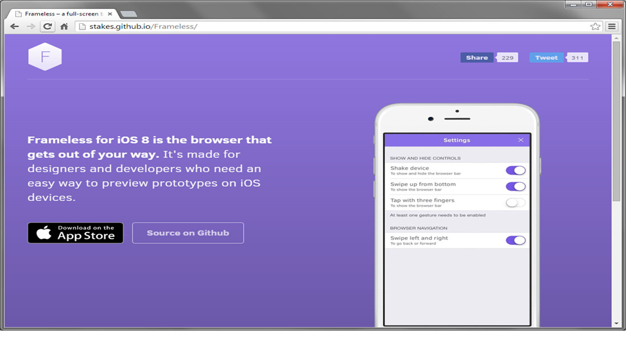This screenshot has width=631, height=364.
Task: Close the Frameless browser tab
Action: coord(110,13)
